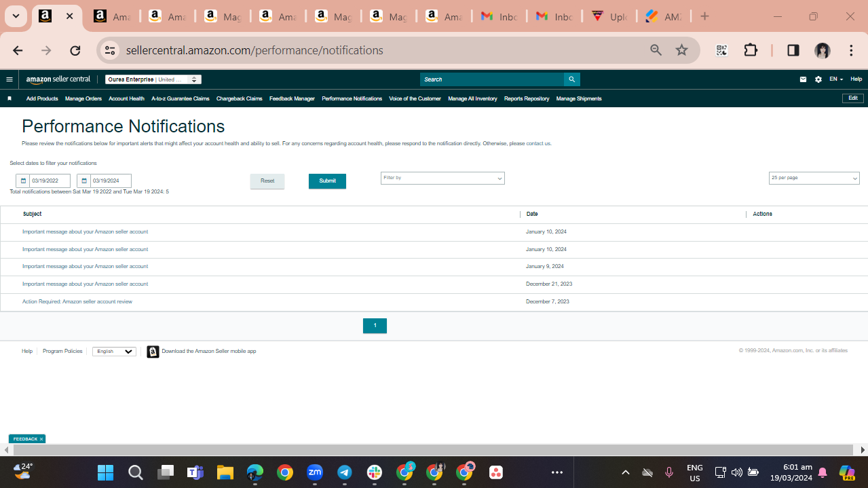Image resolution: width=868 pixels, height=488 pixels.
Task: Show hidden system tray icons
Action: click(x=626, y=472)
